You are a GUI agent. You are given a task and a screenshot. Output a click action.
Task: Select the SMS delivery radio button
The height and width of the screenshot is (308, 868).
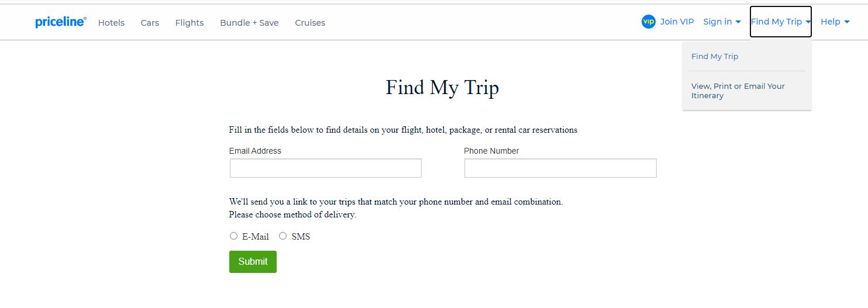tap(283, 236)
